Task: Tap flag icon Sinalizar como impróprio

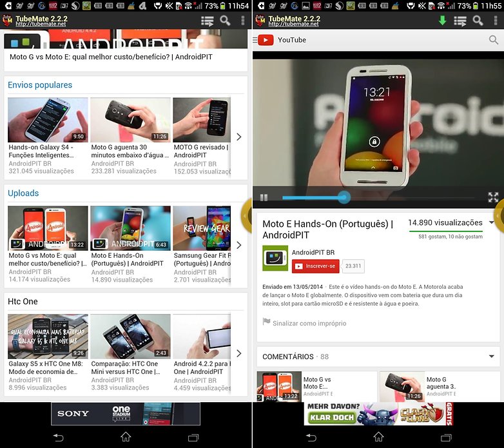Action: (x=266, y=322)
